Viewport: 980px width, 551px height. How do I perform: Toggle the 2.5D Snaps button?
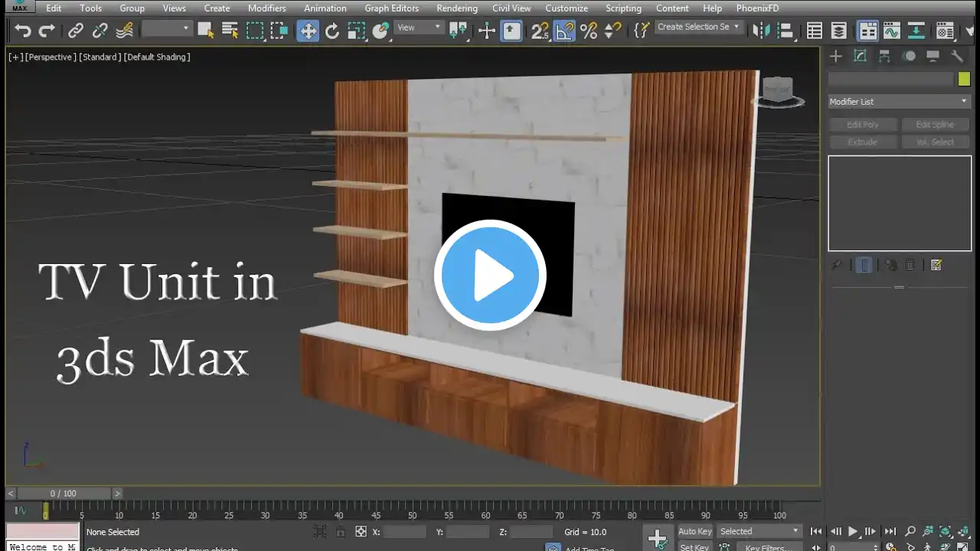point(541,31)
